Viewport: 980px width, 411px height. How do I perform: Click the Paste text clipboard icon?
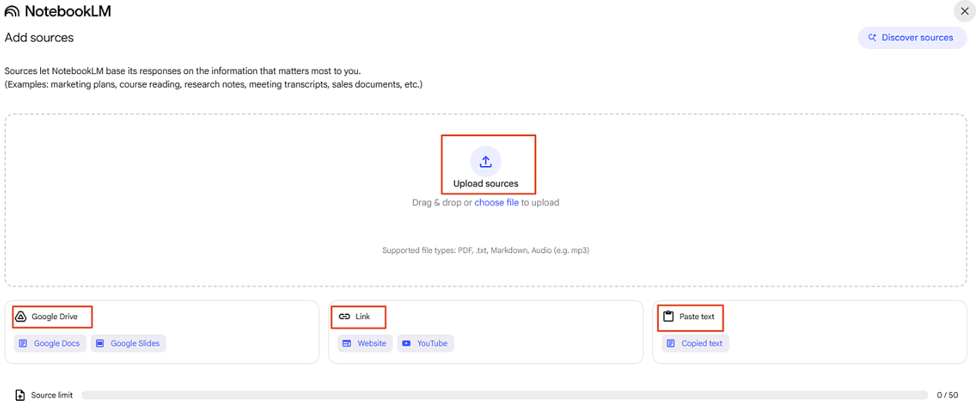point(668,316)
